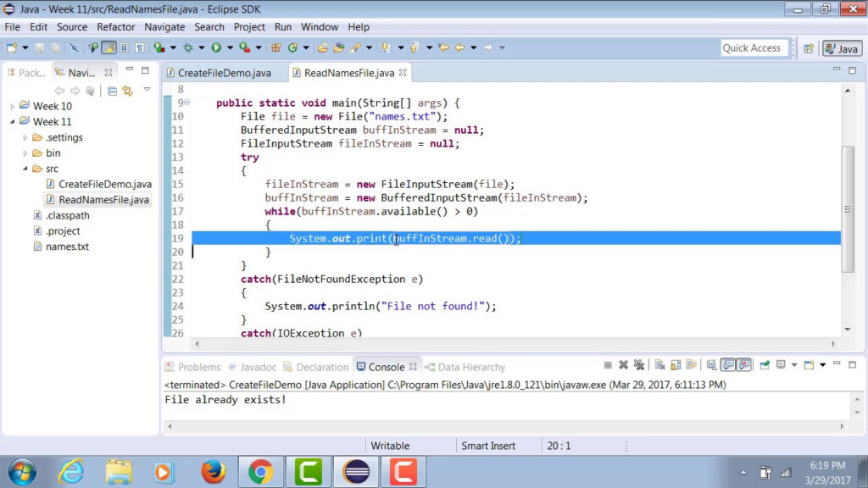
Task: Click the Back navigation arrow in toolbar
Action: click(x=460, y=48)
